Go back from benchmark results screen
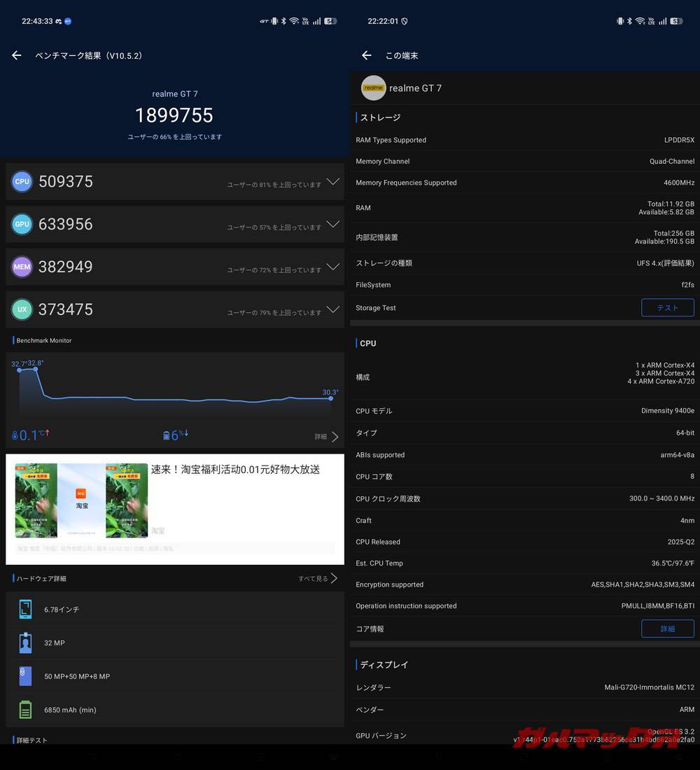This screenshot has height=770, width=700. click(x=17, y=55)
